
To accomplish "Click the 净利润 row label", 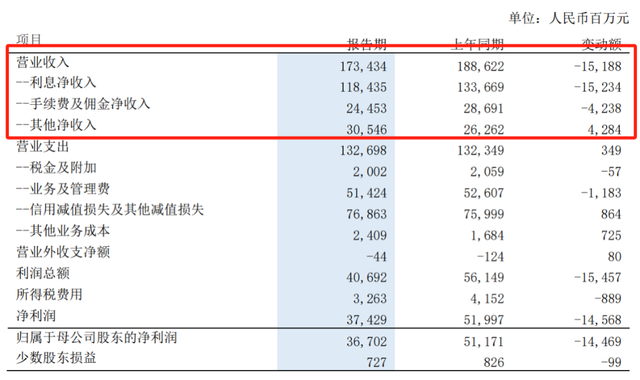I will pos(36,316).
